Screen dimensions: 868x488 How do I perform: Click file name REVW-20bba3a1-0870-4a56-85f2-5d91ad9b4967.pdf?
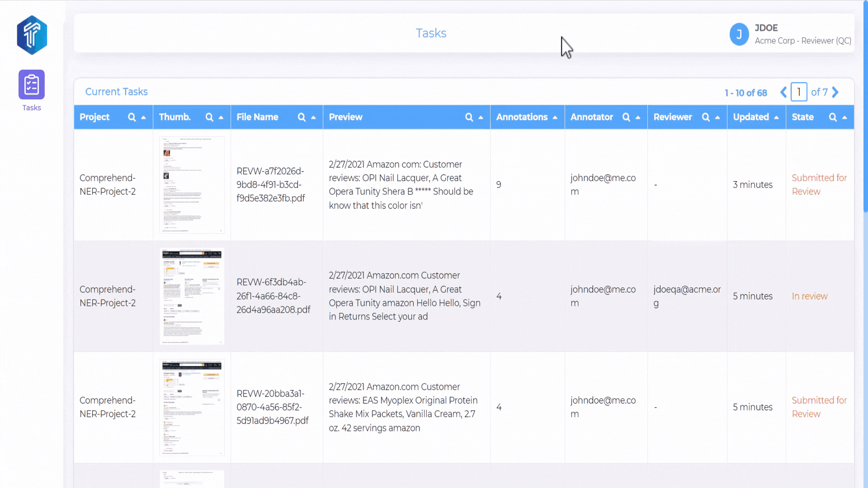(273, 407)
